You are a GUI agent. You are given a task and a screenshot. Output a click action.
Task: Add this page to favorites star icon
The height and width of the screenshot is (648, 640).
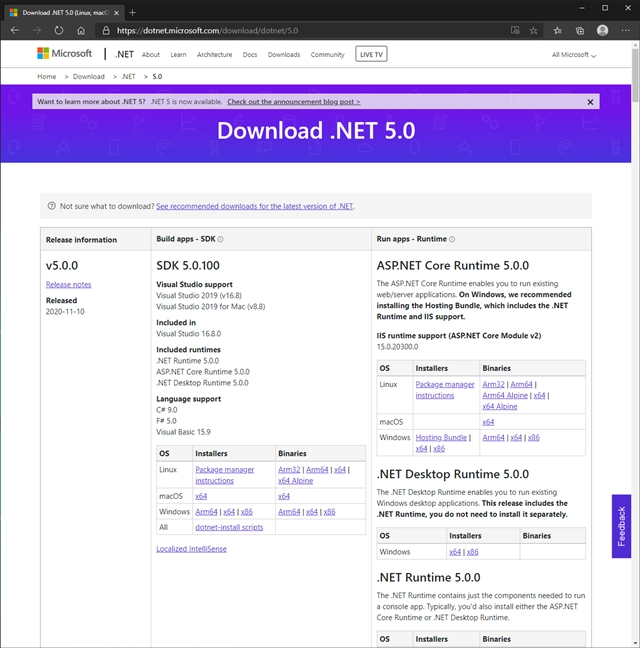click(x=533, y=30)
